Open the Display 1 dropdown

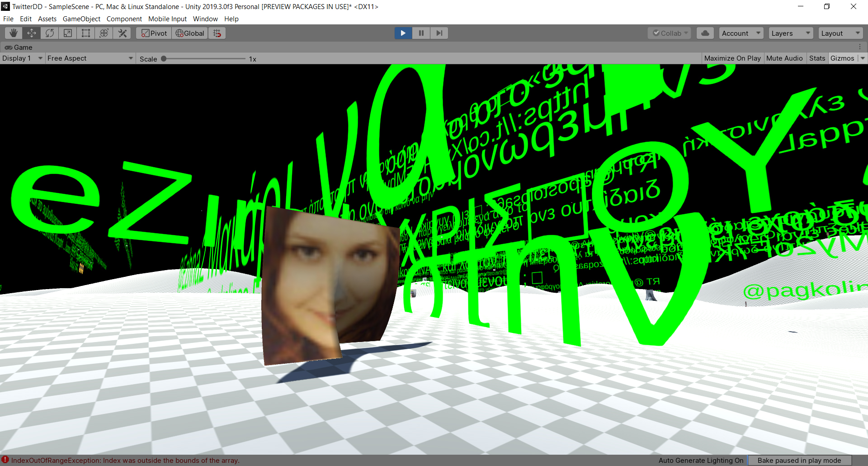click(x=22, y=58)
